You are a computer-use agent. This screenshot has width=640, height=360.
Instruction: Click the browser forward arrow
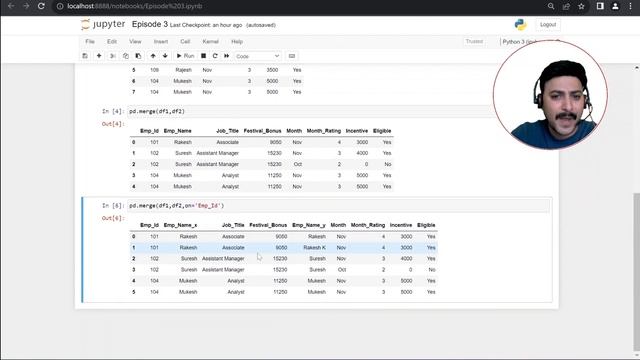click(x=26, y=6)
